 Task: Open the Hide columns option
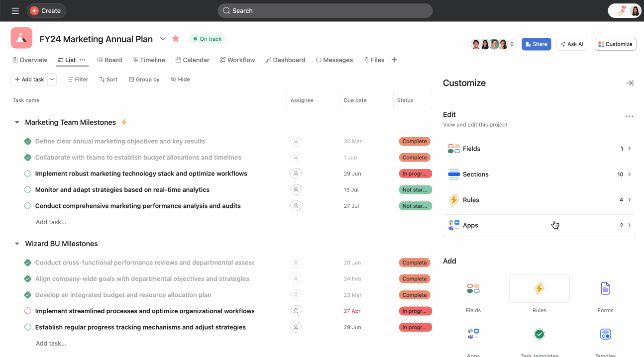click(180, 80)
